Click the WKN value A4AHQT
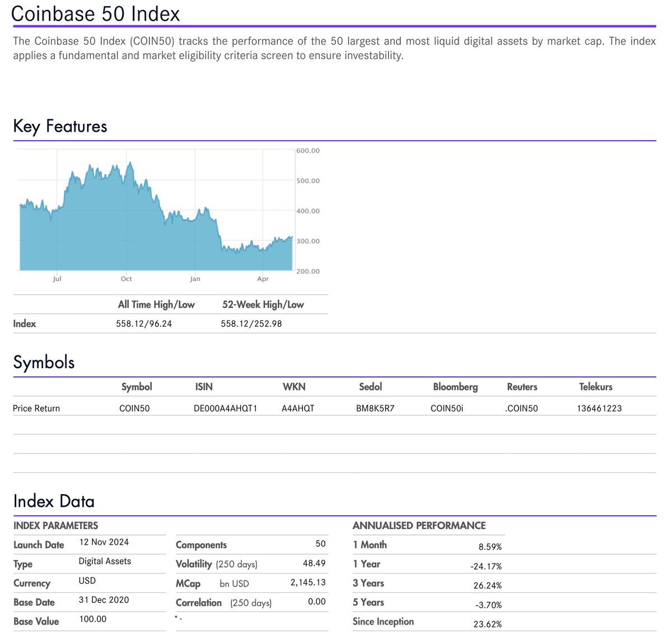This screenshot has width=672, height=637. click(x=298, y=408)
